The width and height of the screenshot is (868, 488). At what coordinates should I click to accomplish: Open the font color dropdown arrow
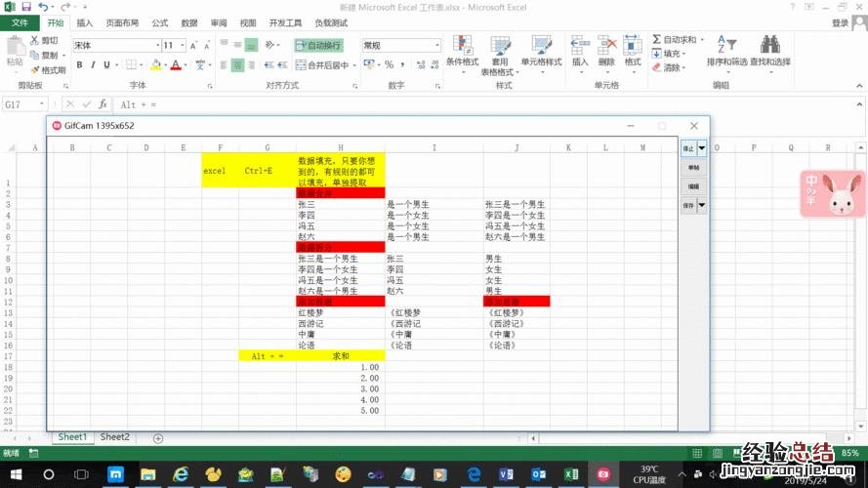(186, 65)
